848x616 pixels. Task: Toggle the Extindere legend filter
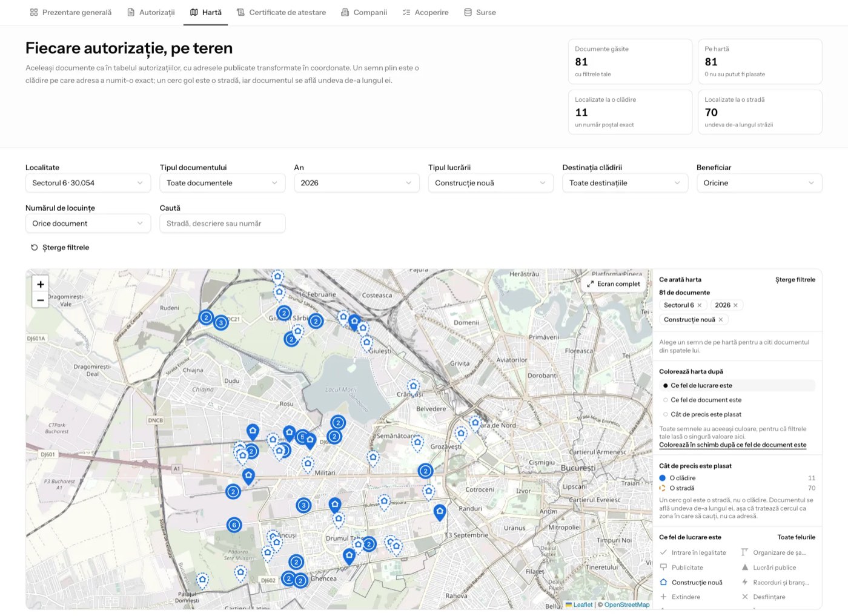(x=680, y=597)
